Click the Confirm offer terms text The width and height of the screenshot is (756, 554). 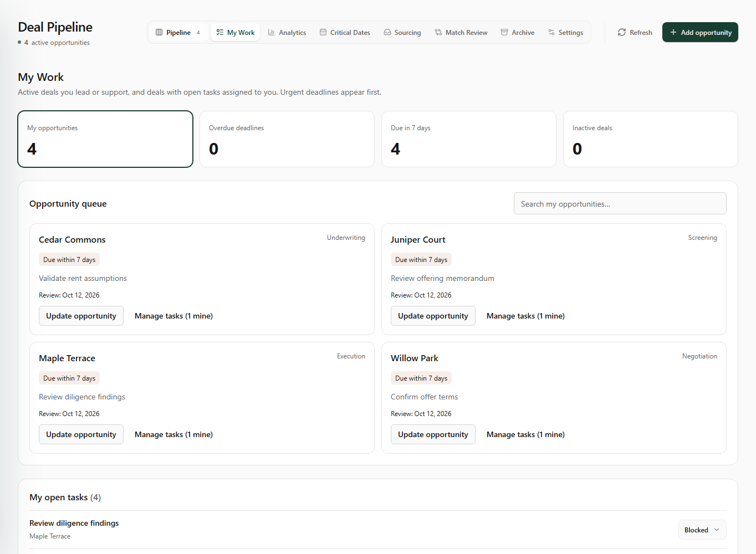(424, 397)
